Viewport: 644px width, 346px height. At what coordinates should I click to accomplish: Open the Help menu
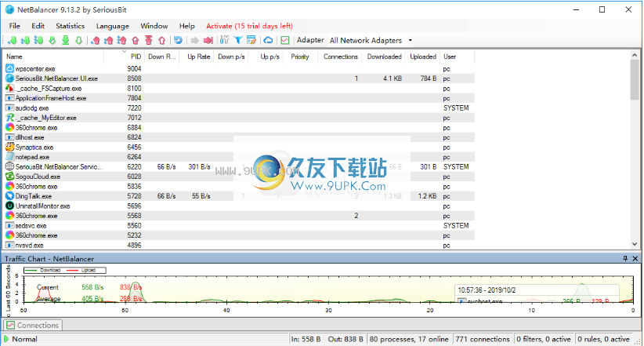tap(187, 26)
